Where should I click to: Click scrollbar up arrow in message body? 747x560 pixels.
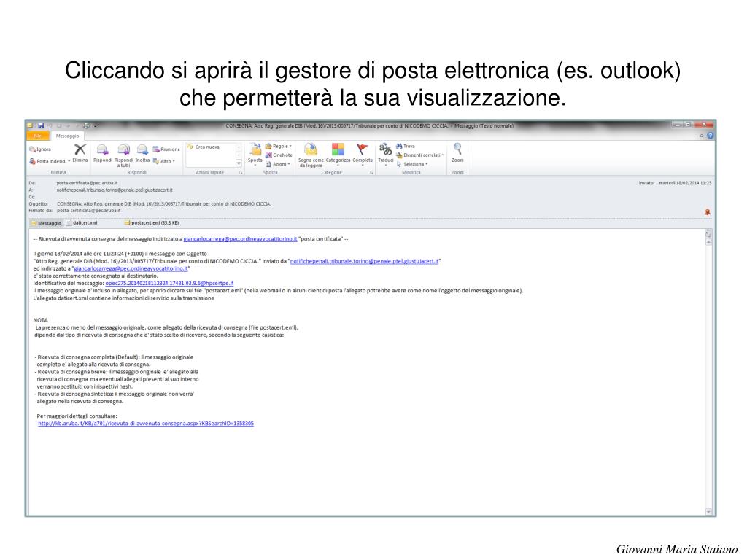pyautogui.click(x=708, y=242)
